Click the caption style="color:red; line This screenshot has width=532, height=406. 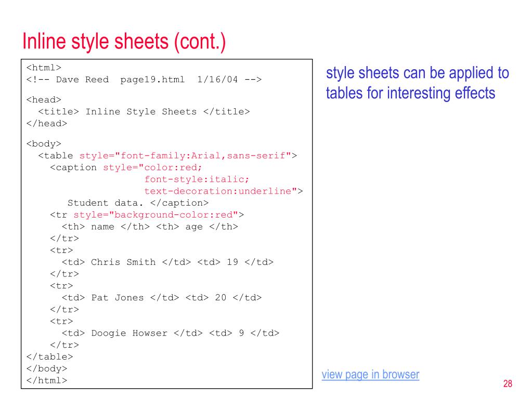[x=126, y=168]
